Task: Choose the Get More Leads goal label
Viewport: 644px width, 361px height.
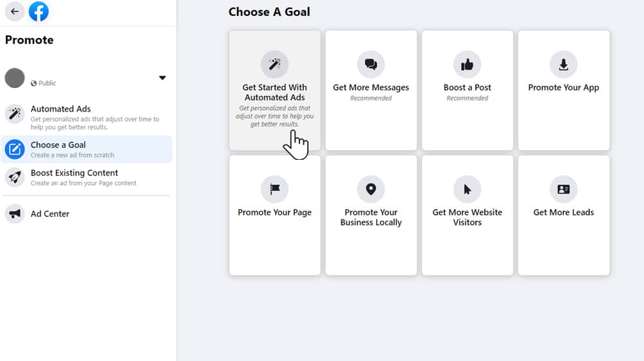Action: tap(563, 212)
